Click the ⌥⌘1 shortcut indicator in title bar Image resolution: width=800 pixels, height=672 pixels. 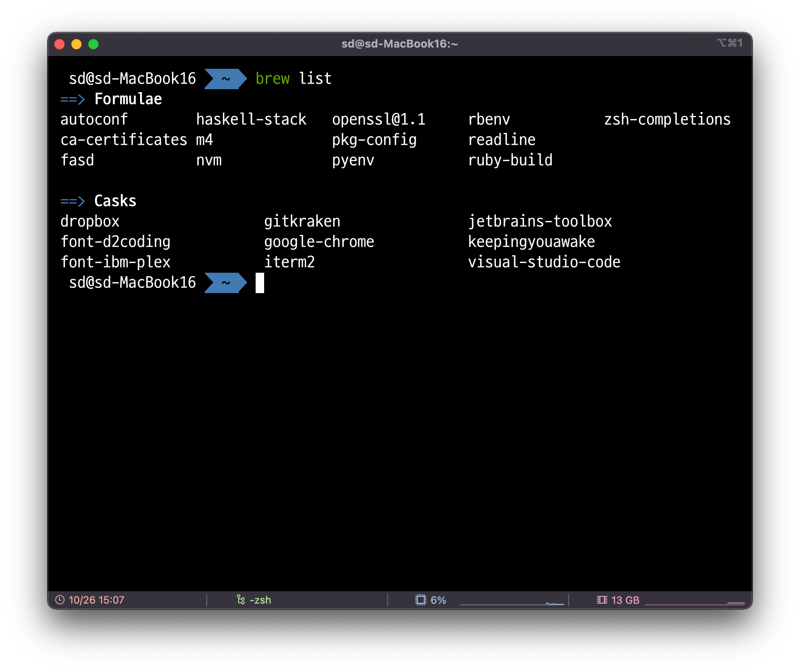coord(730,43)
